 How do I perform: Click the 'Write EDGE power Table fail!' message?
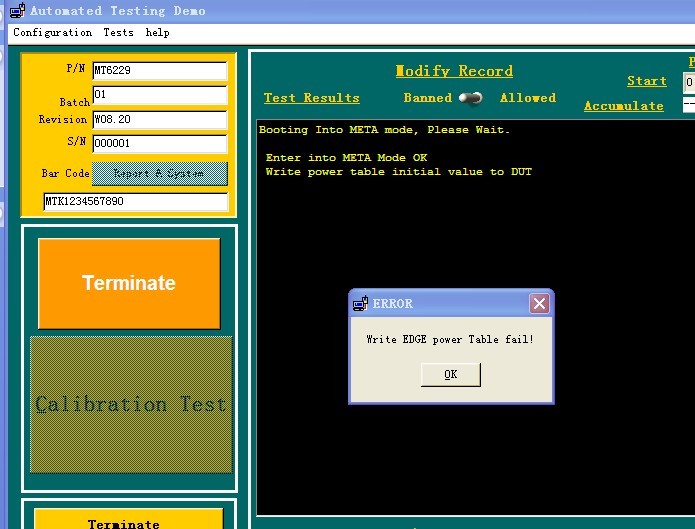click(450, 340)
